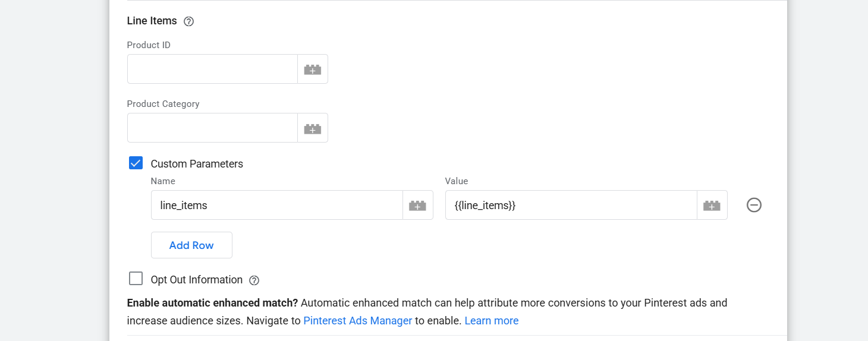Focus the Product ID text field

tap(212, 70)
